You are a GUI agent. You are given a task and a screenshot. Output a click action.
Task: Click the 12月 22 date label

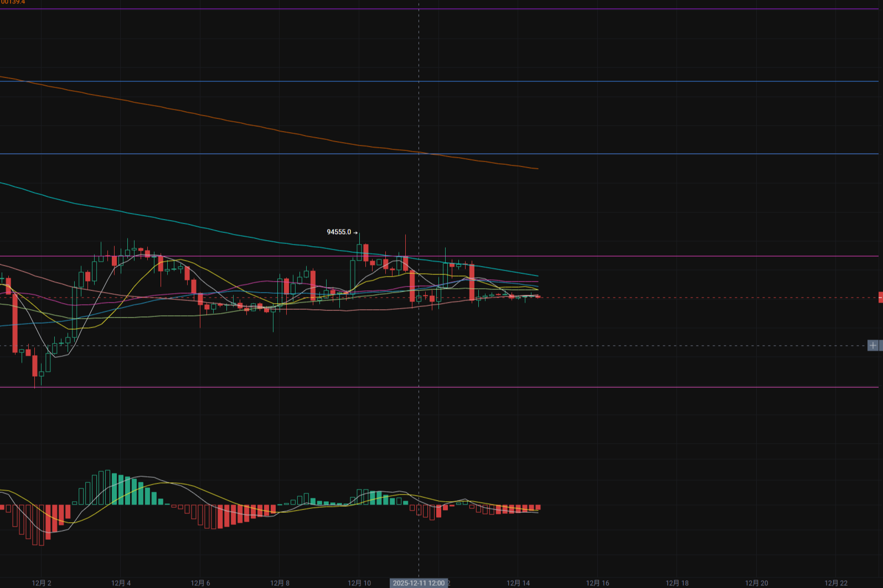coord(836,583)
